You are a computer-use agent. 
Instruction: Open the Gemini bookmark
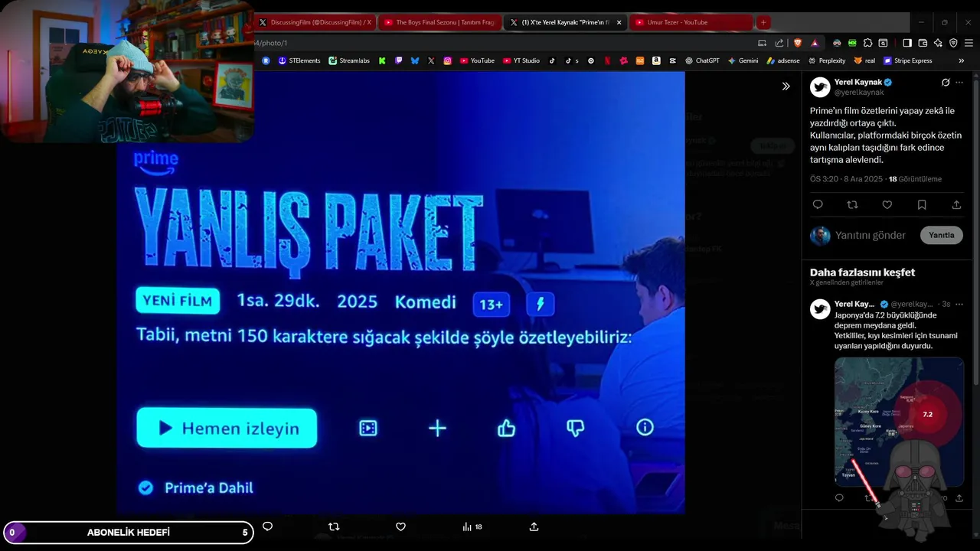743,60
